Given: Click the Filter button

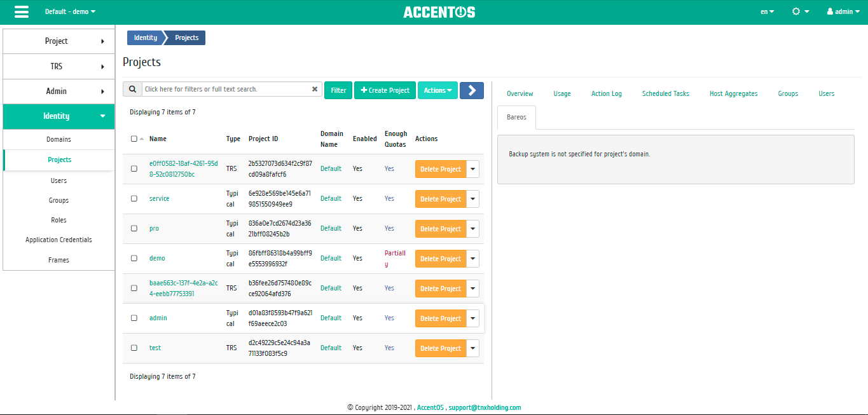Looking at the screenshot, I should tap(338, 90).
